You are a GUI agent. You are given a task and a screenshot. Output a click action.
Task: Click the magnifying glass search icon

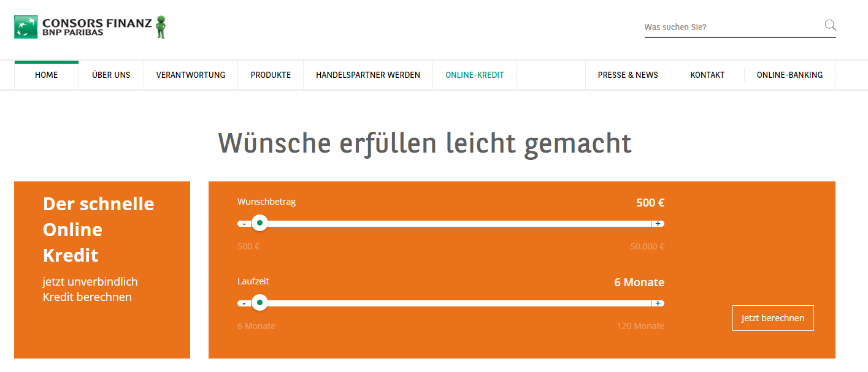tap(829, 25)
